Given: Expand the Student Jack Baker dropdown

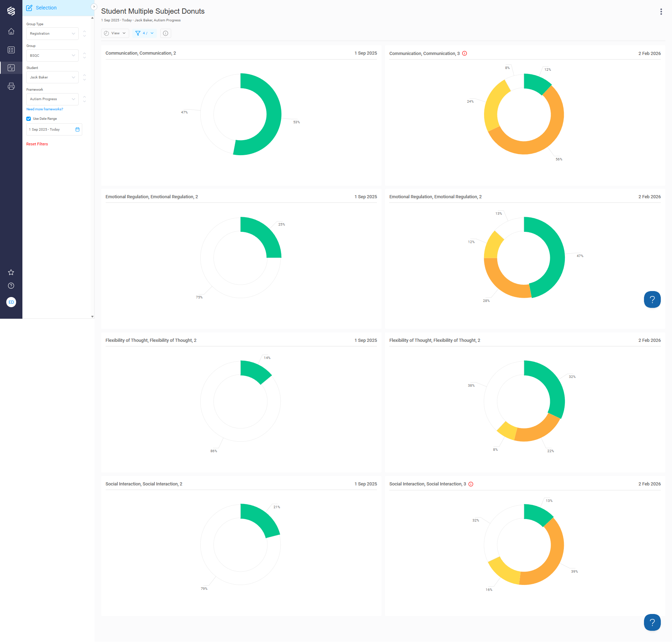Looking at the screenshot, I should 52,77.
